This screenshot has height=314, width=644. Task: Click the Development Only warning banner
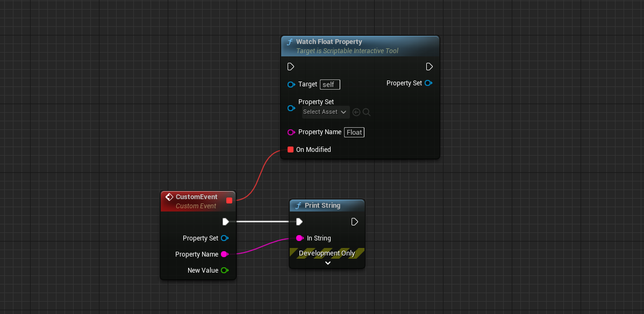[x=327, y=253]
